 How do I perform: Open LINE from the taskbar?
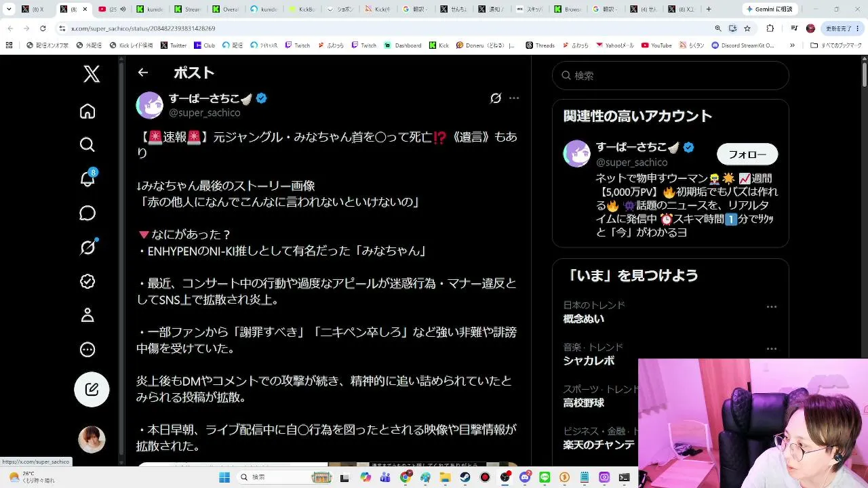click(545, 477)
